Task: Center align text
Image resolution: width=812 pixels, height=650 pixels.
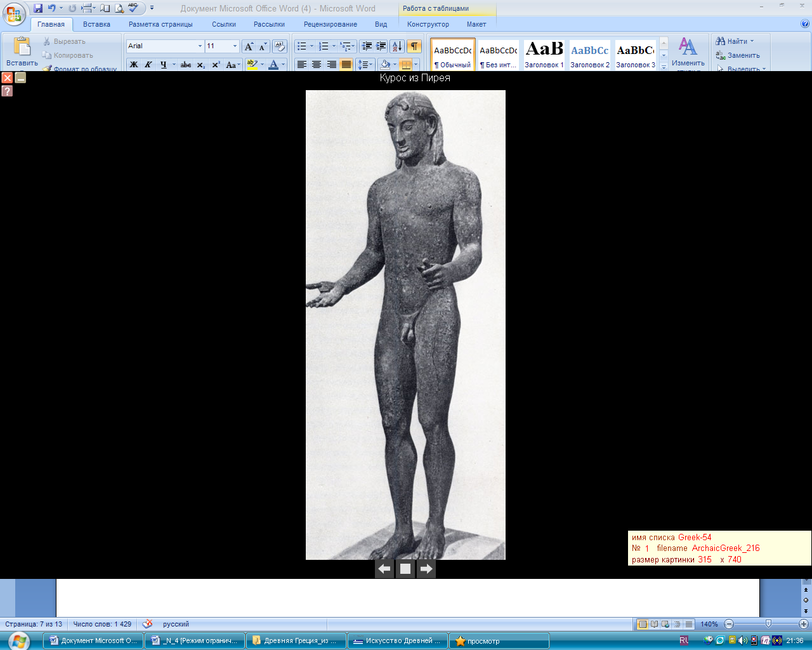Action: click(x=317, y=65)
